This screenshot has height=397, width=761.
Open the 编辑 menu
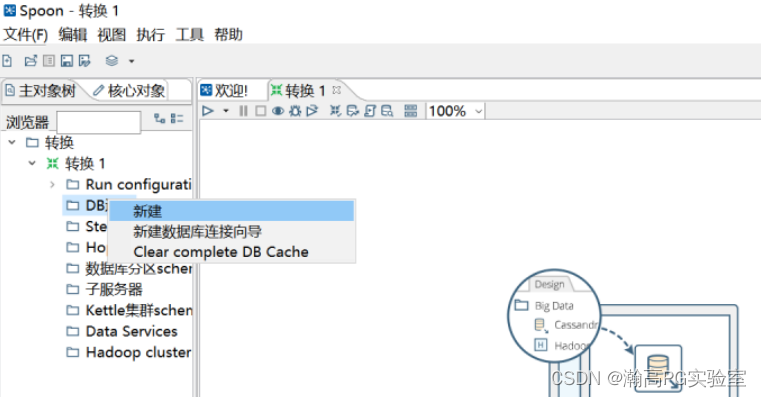(73, 35)
